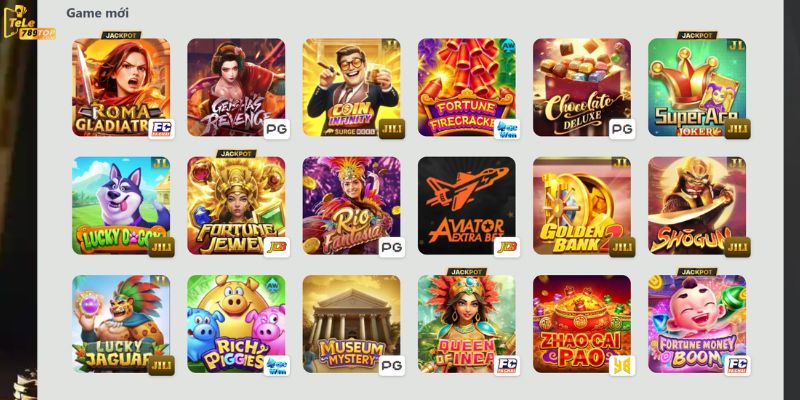Open the Golden Bank 2 game
This screenshot has width=800, height=400.
(x=582, y=206)
